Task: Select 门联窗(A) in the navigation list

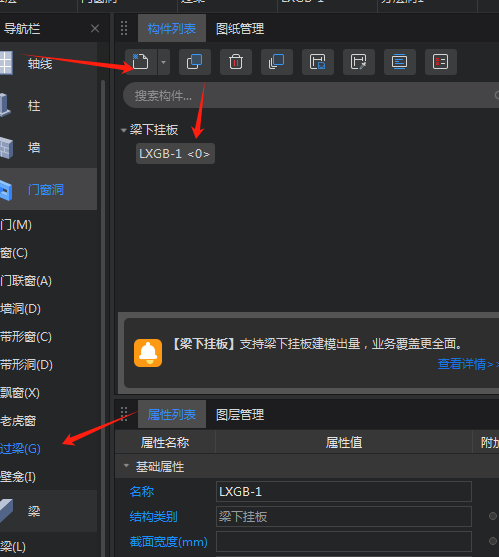Action: [x=26, y=281]
